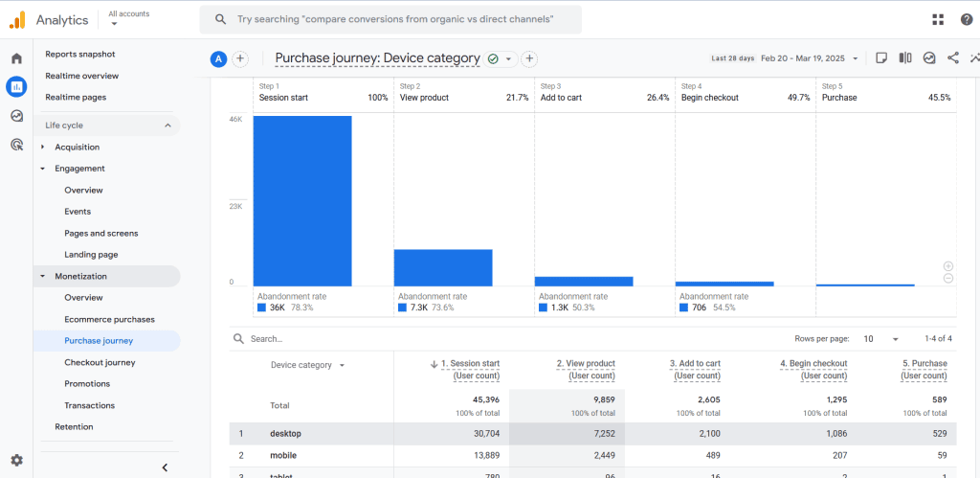Click desktop Session start value 30,704
The width and height of the screenshot is (980, 478).
485,433
